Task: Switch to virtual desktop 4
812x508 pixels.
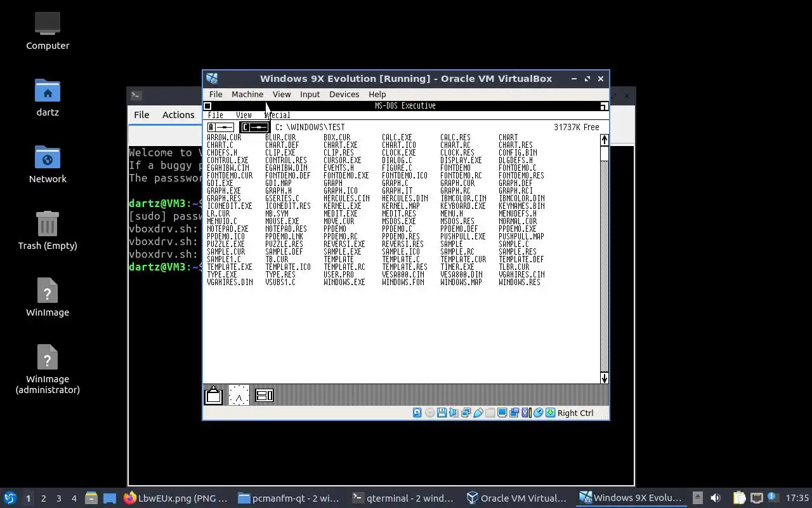Action: pos(74,498)
